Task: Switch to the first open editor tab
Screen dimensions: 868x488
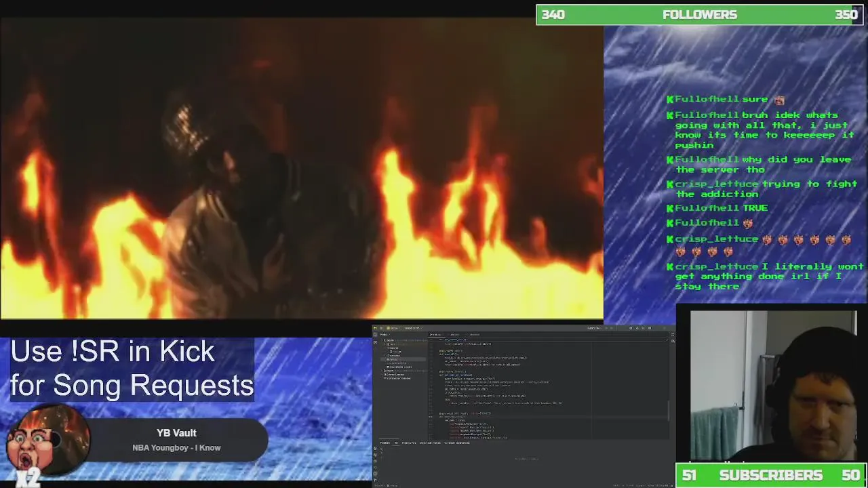Action: point(435,335)
